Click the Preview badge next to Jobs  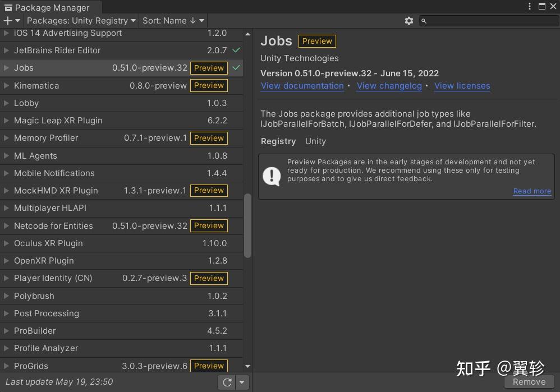[x=208, y=68]
